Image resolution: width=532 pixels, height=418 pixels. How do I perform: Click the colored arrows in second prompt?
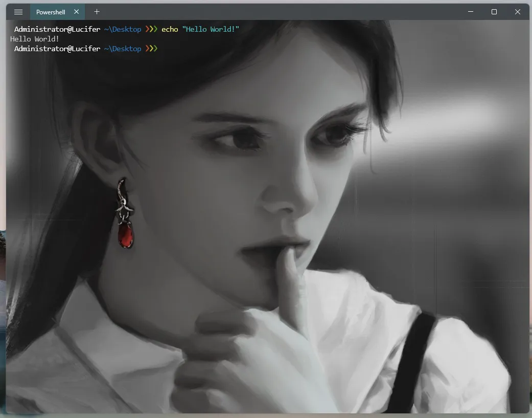pyautogui.click(x=152, y=49)
